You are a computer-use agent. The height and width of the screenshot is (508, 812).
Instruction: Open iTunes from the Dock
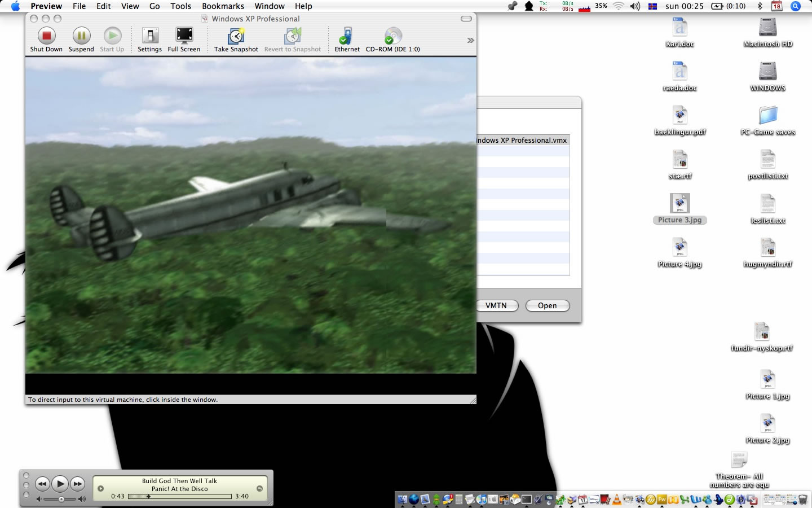pyautogui.click(x=482, y=499)
